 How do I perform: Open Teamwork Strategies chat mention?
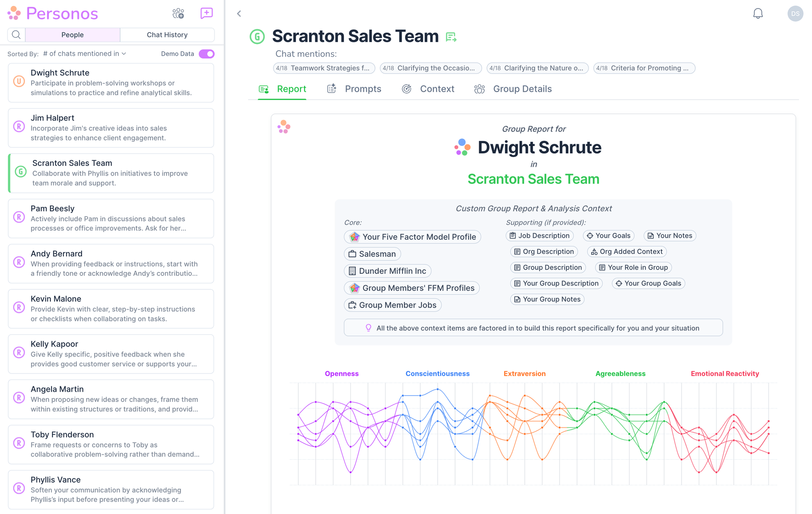[324, 68]
